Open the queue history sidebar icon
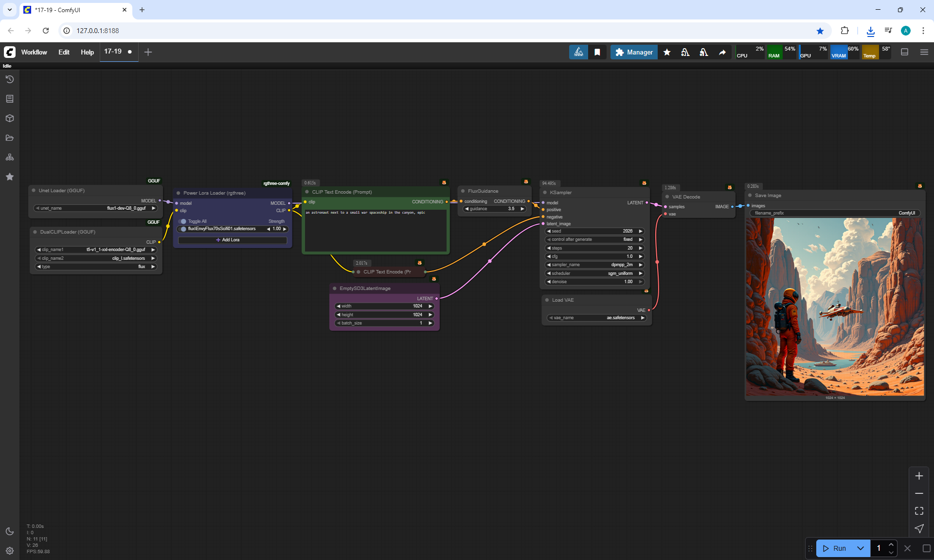 10,79
